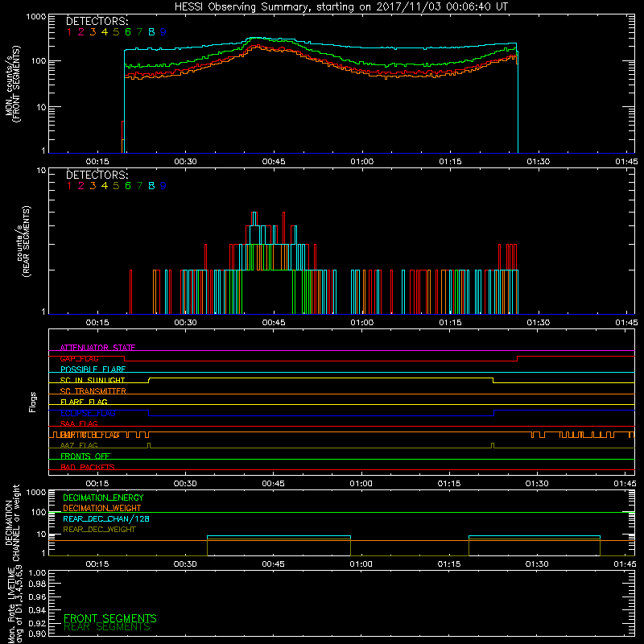Click the BAD_PACKETS flag label
The width and height of the screenshot is (644, 644).
tap(88, 467)
